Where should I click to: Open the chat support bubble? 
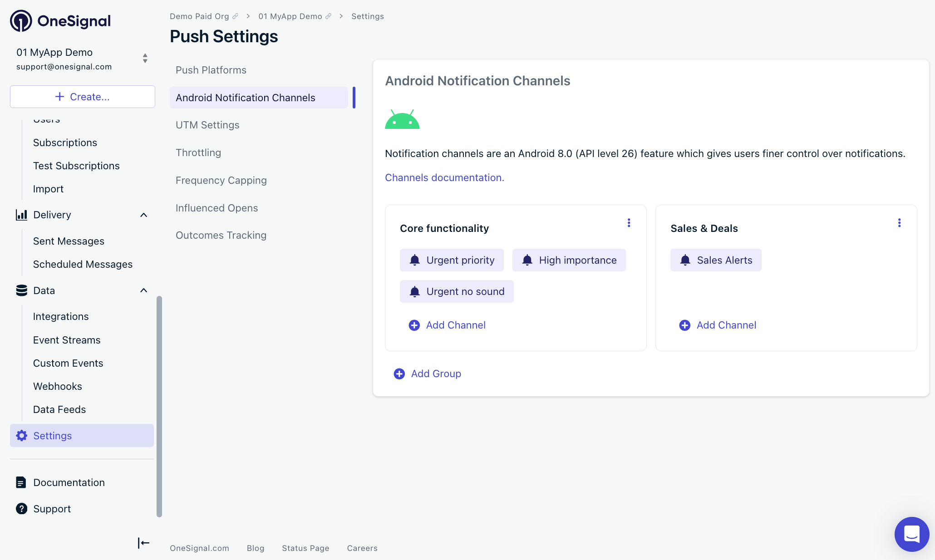pos(911,534)
